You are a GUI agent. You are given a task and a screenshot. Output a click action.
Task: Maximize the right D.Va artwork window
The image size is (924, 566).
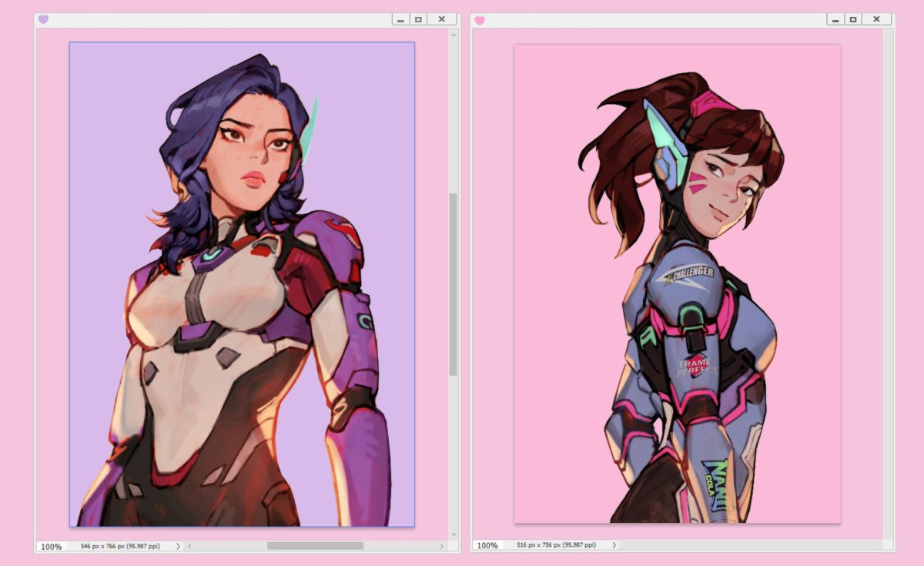click(x=853, y=19)
